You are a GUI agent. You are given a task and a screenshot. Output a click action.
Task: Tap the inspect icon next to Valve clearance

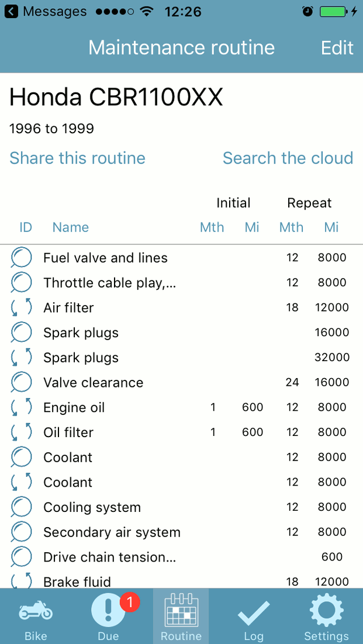[22, 383]
